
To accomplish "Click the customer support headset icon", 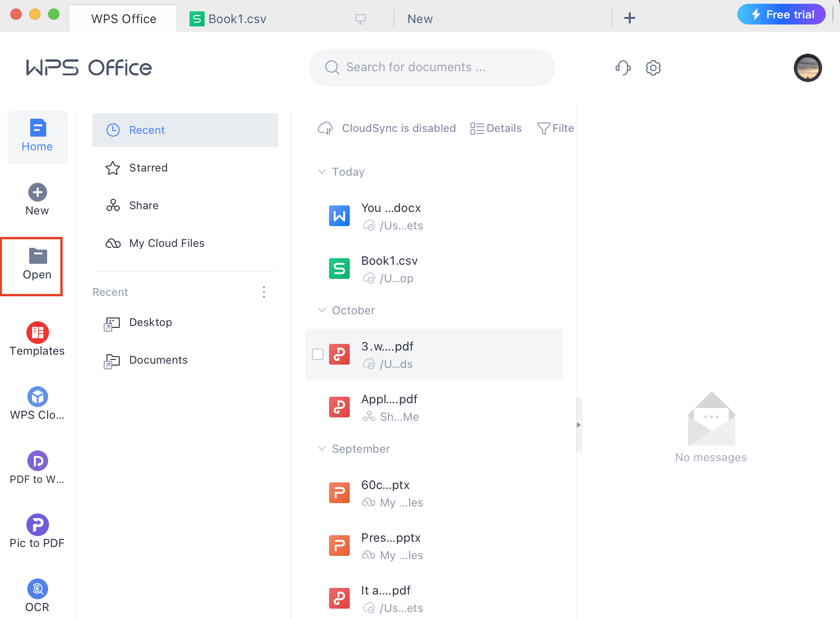I will [x=623, y=67].
